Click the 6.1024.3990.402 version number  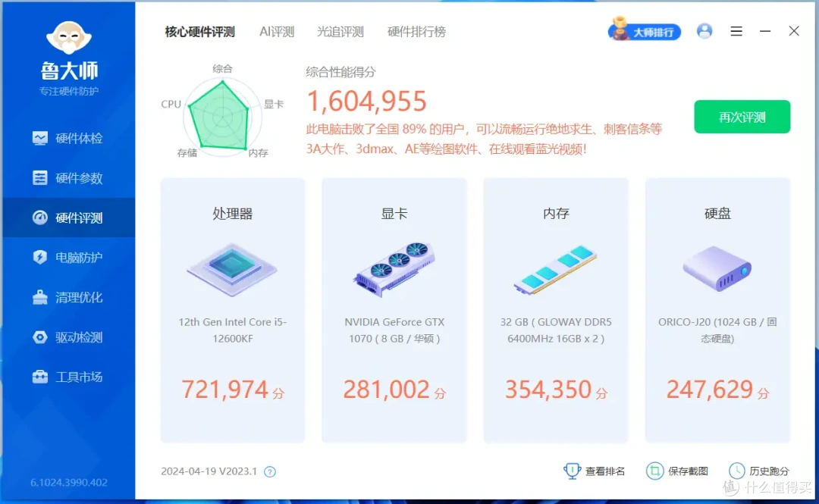click(69, 482)
